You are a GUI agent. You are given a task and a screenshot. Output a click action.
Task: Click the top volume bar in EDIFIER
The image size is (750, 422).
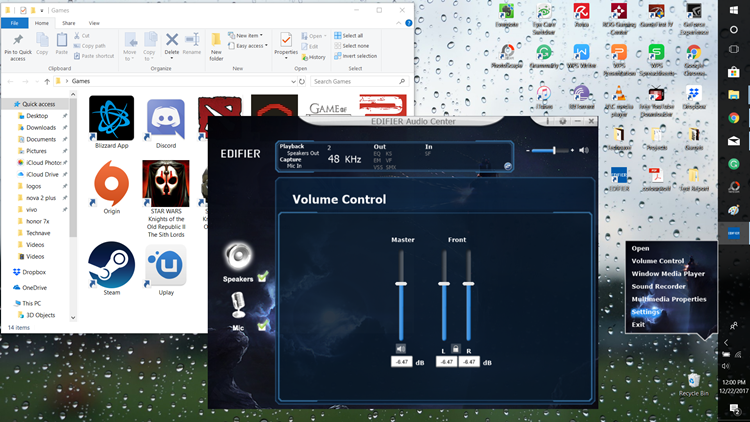(550, 150)
